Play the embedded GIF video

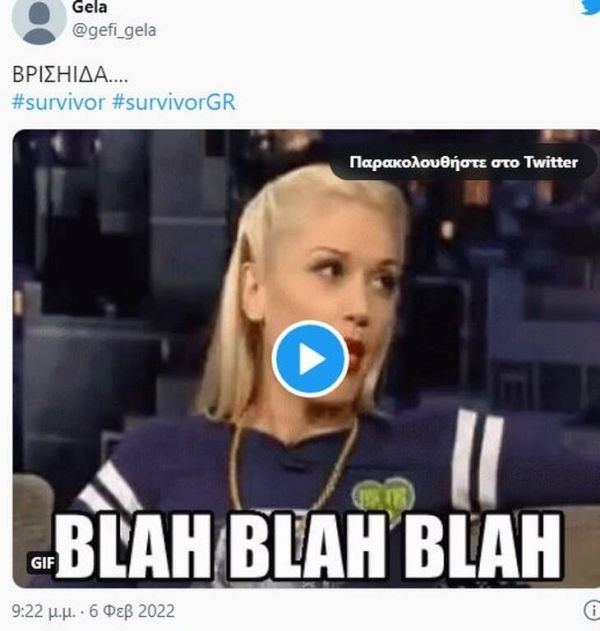point(310,359)
